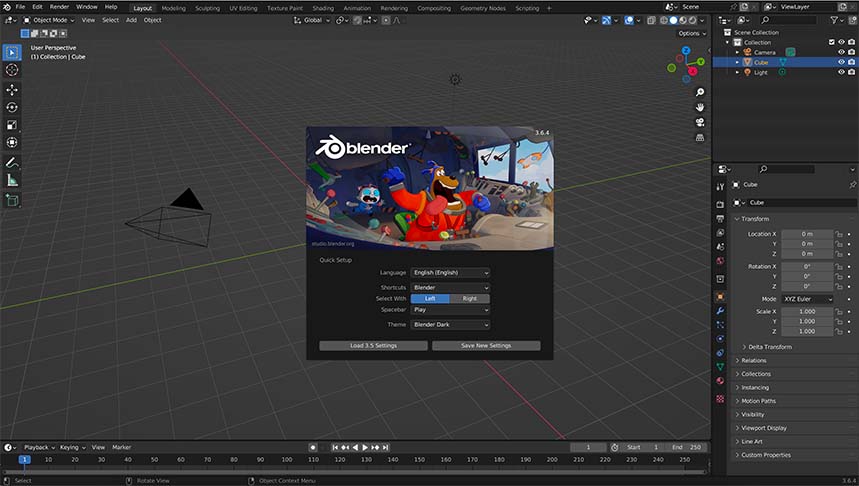
Task: Choose Right for Select With
Action: point(469,299)
